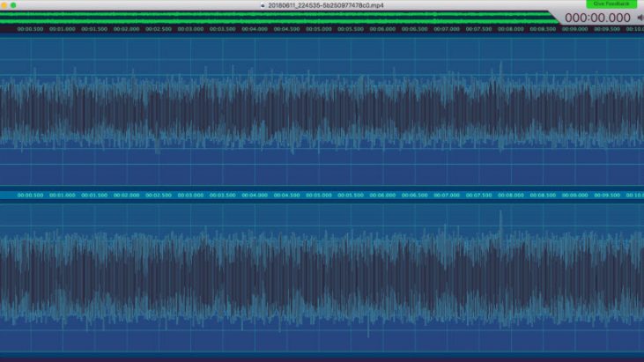Click 00:05.000 on the upper channel ruler

pos(319,29)
